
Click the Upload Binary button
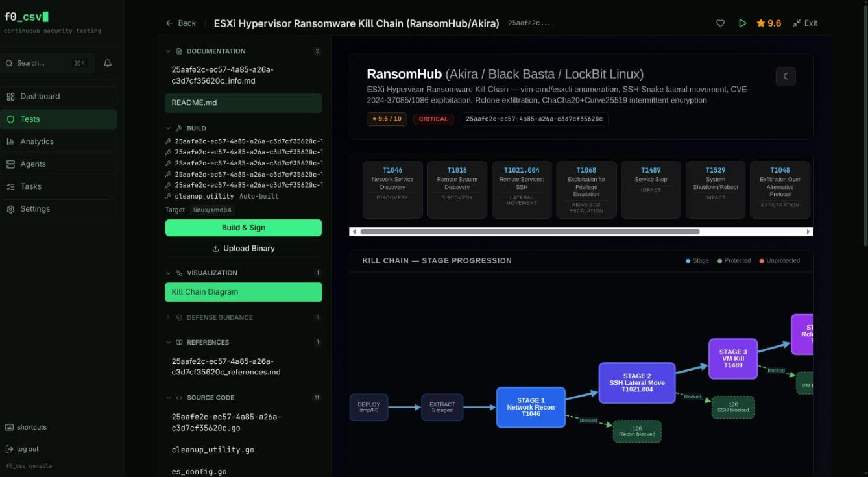243,249
